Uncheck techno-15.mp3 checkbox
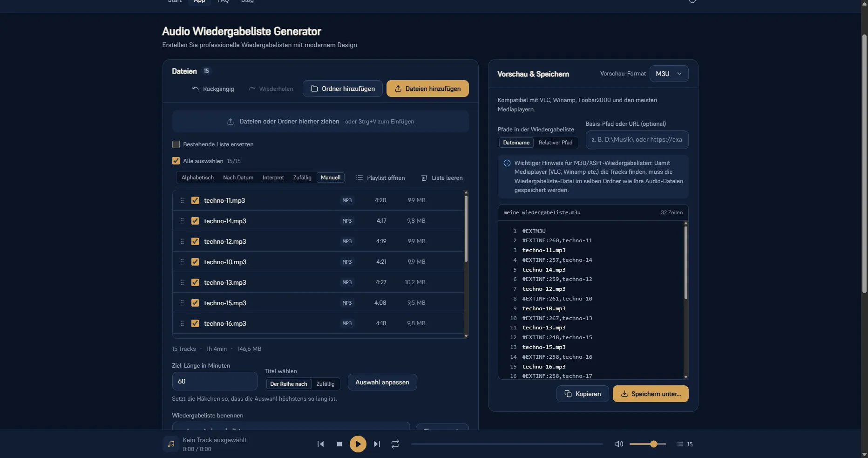 pyautogui.click(x=195, y=303)
